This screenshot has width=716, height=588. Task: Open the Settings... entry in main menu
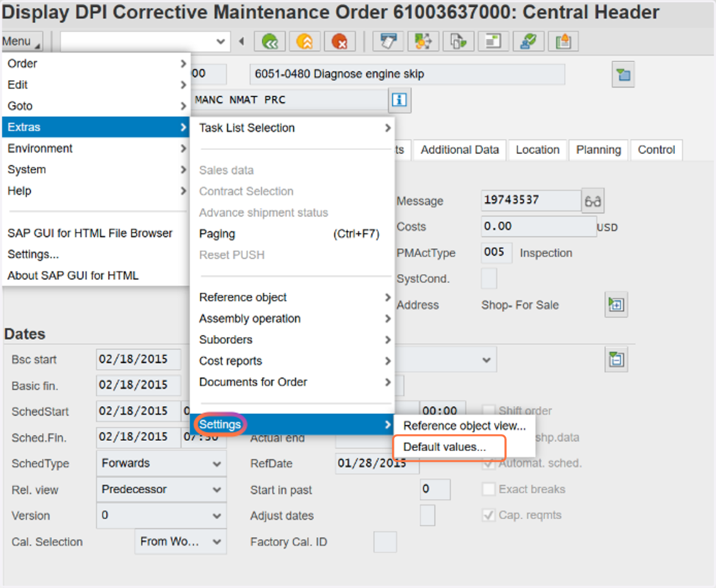(96, 255)
